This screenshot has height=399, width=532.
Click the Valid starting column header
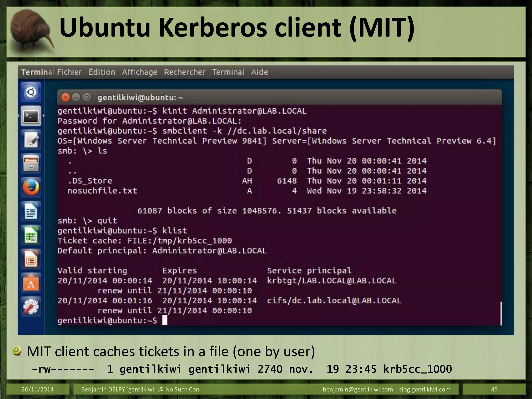click(x=92, y=271)
